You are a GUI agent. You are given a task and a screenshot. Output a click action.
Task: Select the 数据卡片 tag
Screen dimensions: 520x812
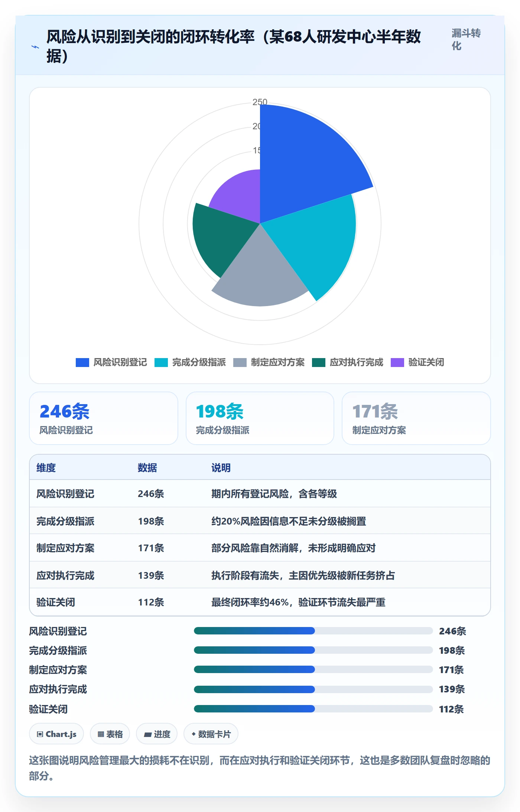pos(211,734)
